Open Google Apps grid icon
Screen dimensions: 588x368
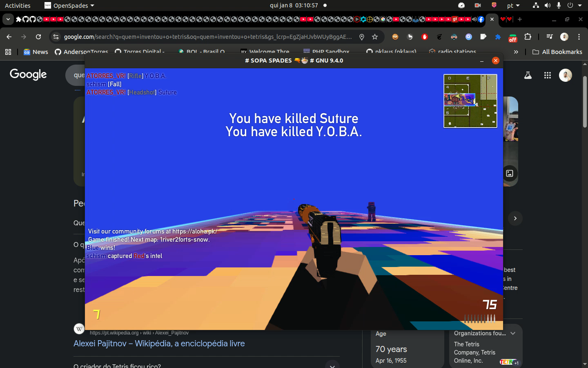[x=548, y=75]
